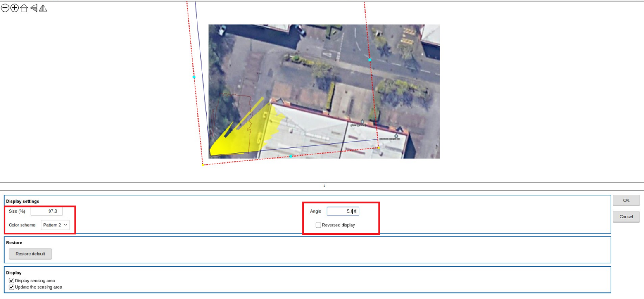Click the OK button
This screenshot has width=644, height=299.
coord(626,200)
